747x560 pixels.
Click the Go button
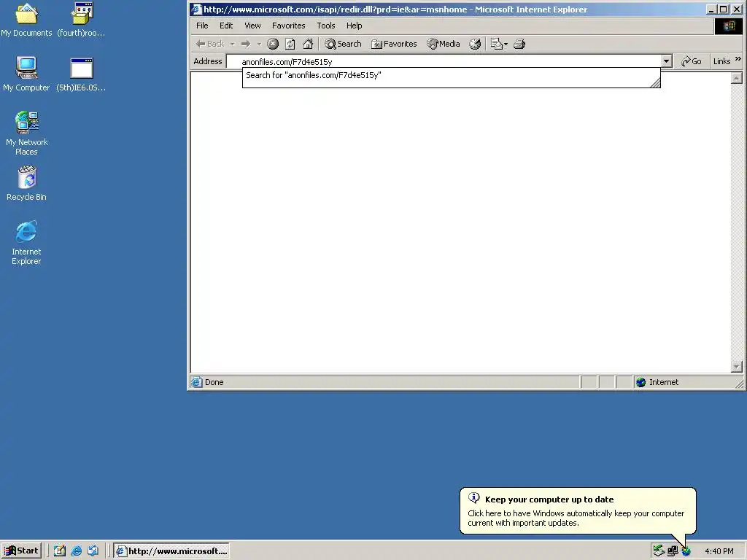pos(692,61)
